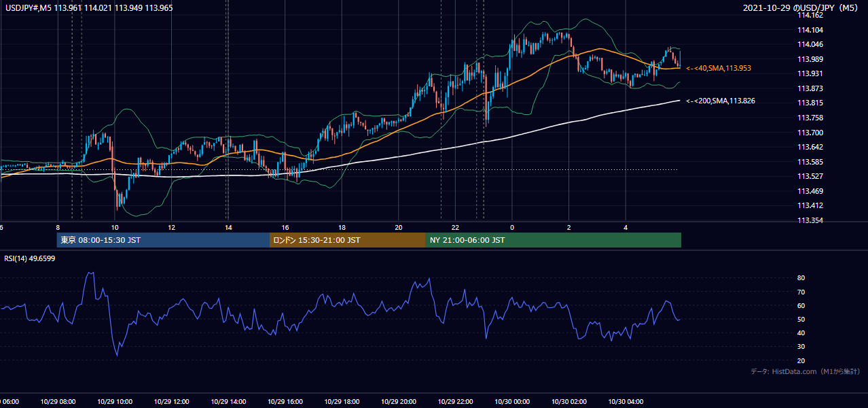Click the 10/30 04:00 time axis label

coord(626,402)
